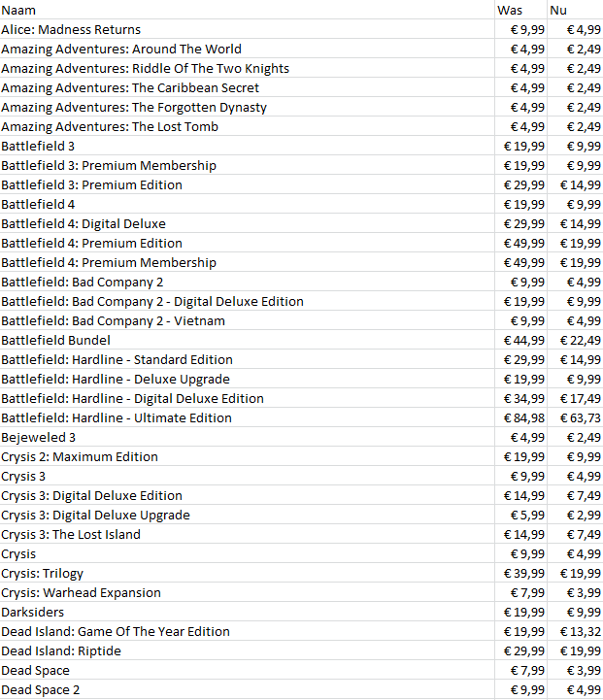The image size is (603, 700).
Task: Select Battlefield: Hardline - Ultimate Edition cell
Action: 248,417
